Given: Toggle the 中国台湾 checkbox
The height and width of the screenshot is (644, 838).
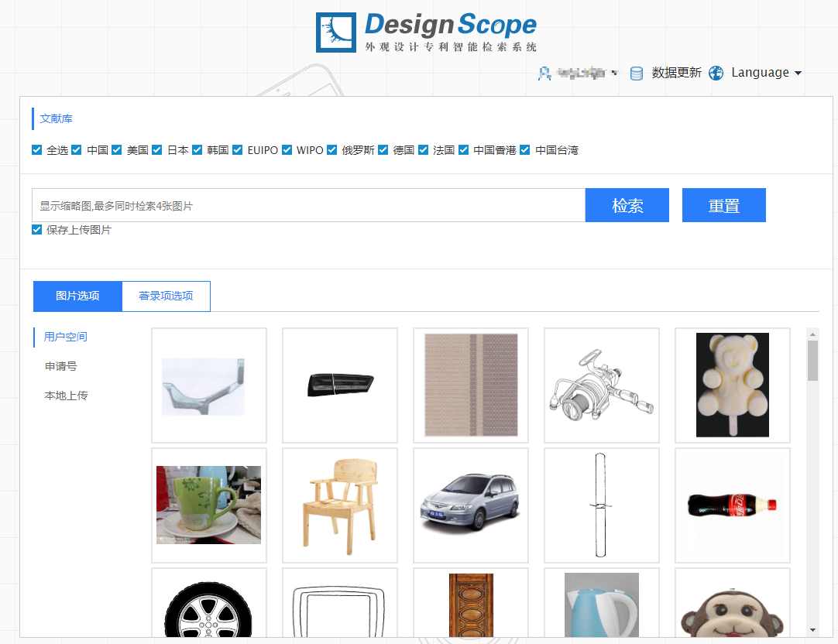Looking at the screenshot, I should click(525, 150).
